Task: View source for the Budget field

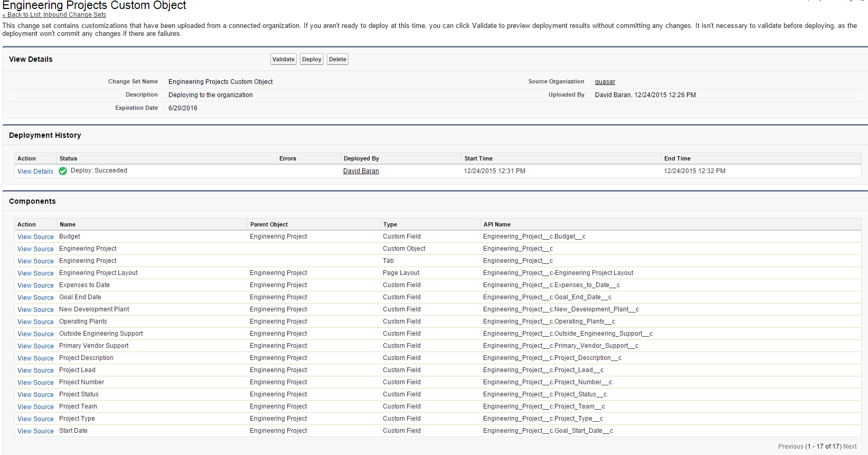Action: pos(35,237)
